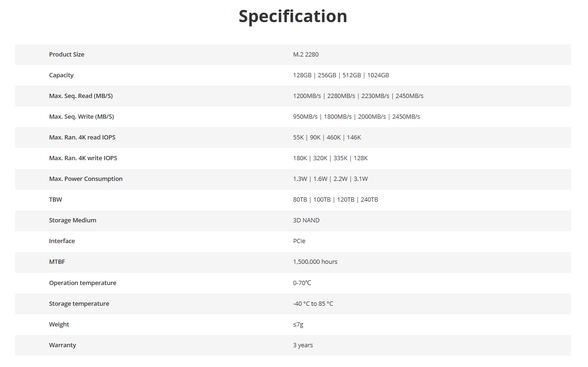The image size is (588, 367).
Task: Click the 128GB | 256GB capacity values
Action: point(341,75)
